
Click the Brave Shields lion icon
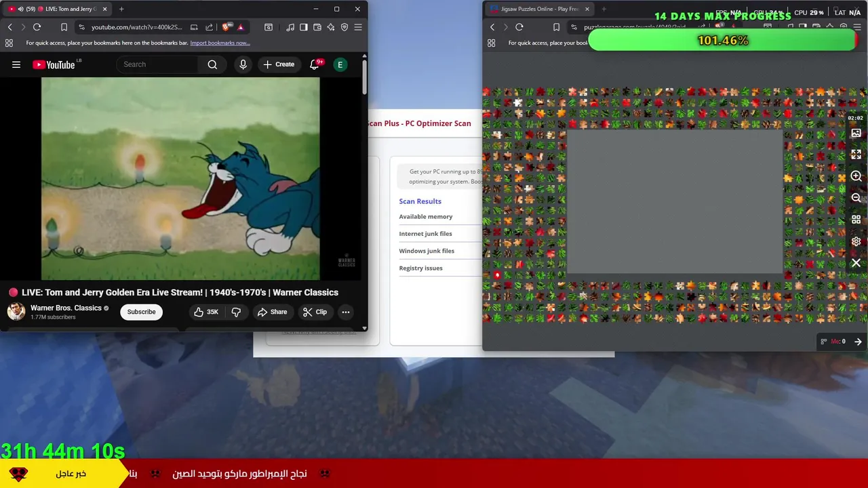point(226,27)
